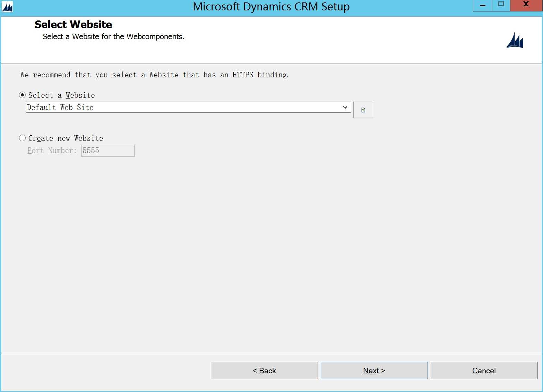Click the refresh website list icon button
This screenshot has width=543, height=392.
coord(363,110)
